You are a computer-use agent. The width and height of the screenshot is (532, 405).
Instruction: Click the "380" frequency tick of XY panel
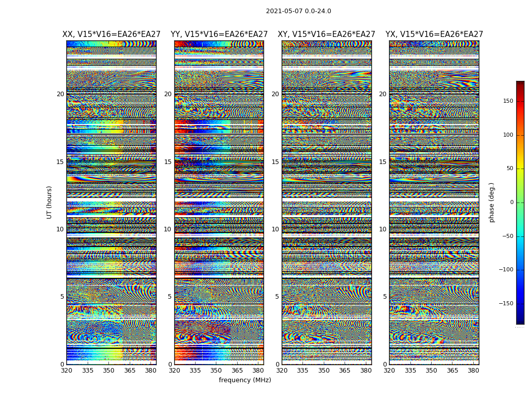point(366,371)
